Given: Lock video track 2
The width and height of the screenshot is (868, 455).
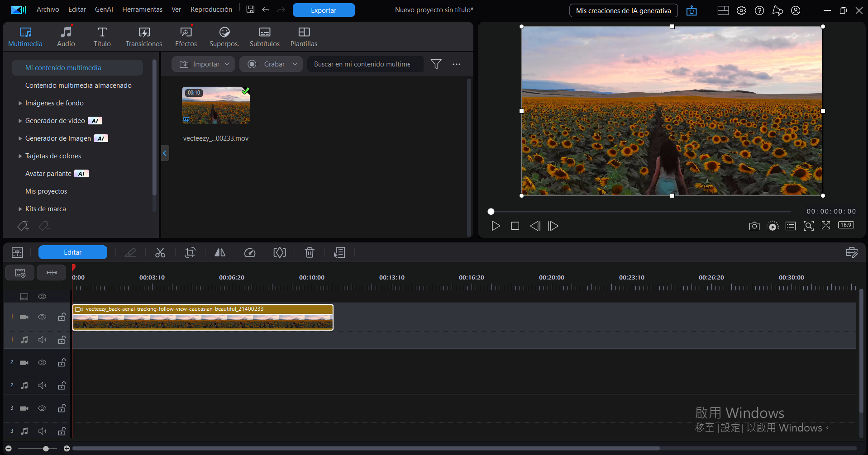Looking at the screenshot, I should [62, 363].
